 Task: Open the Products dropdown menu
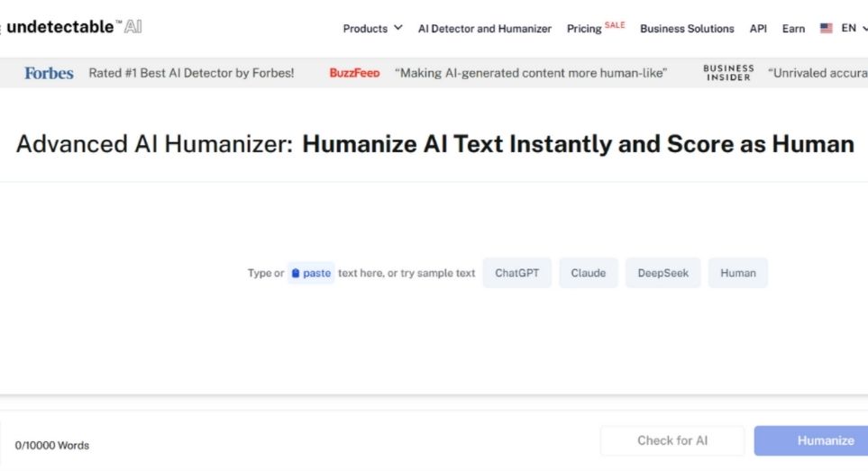click(372, 28)
